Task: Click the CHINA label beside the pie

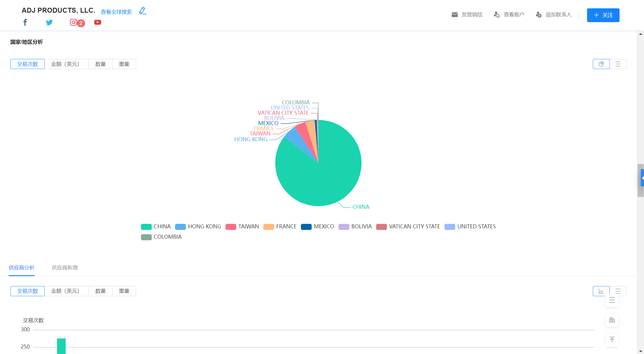Action: click(x=361, y=207)
